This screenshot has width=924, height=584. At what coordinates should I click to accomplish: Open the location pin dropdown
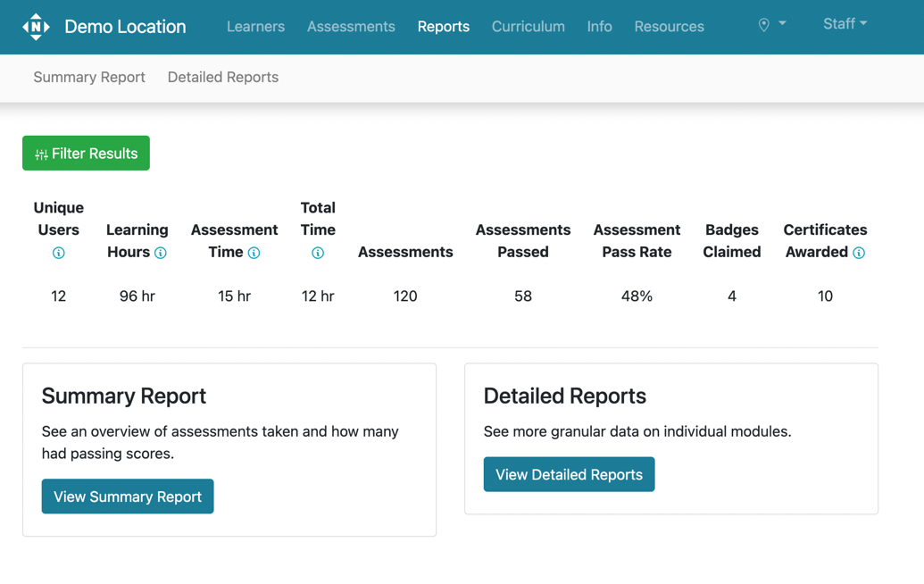click(x=772, y=25)
